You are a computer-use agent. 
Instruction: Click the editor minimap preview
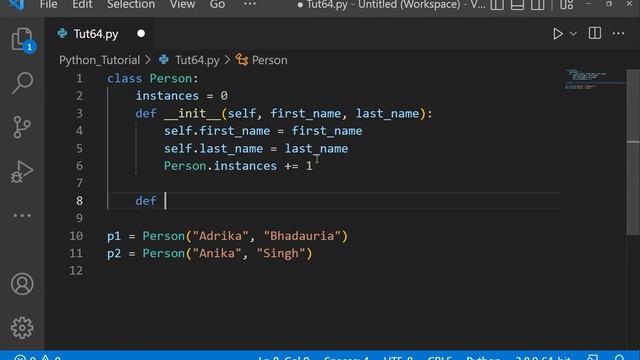coord(594,79)
